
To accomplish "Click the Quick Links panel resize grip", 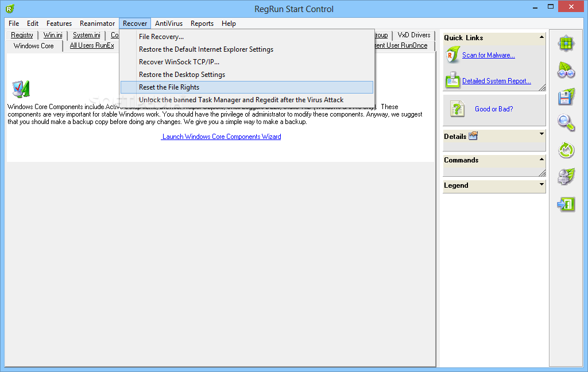I will (542, 87).
